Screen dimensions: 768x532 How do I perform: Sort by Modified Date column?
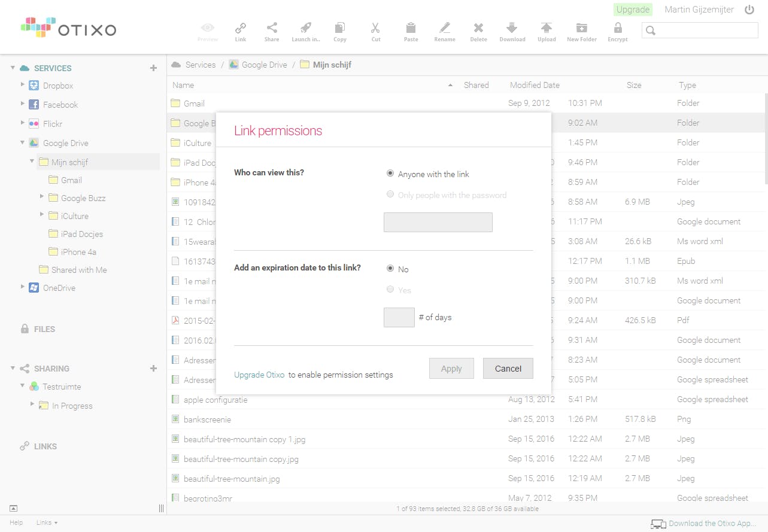tap(535, 86)
